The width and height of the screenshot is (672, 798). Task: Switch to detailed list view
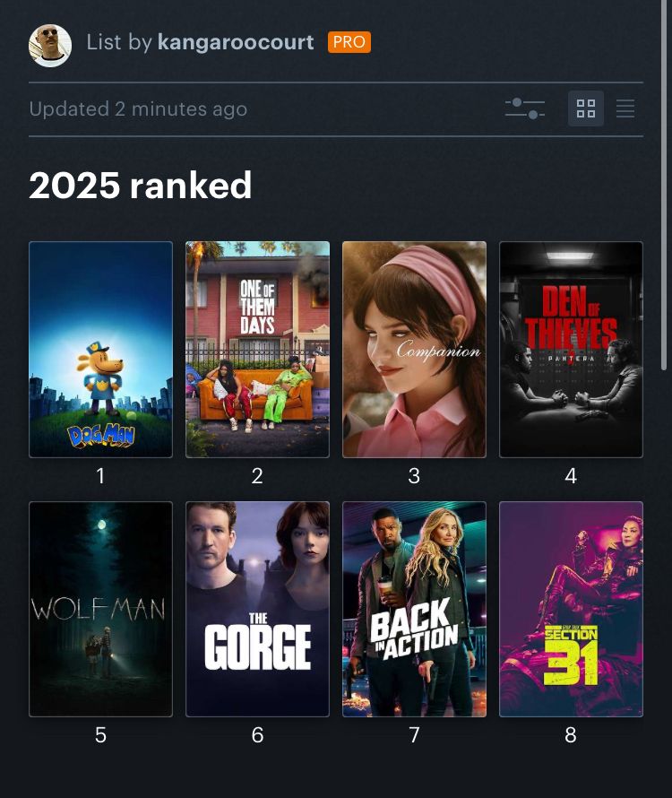[x=625, y=108]
